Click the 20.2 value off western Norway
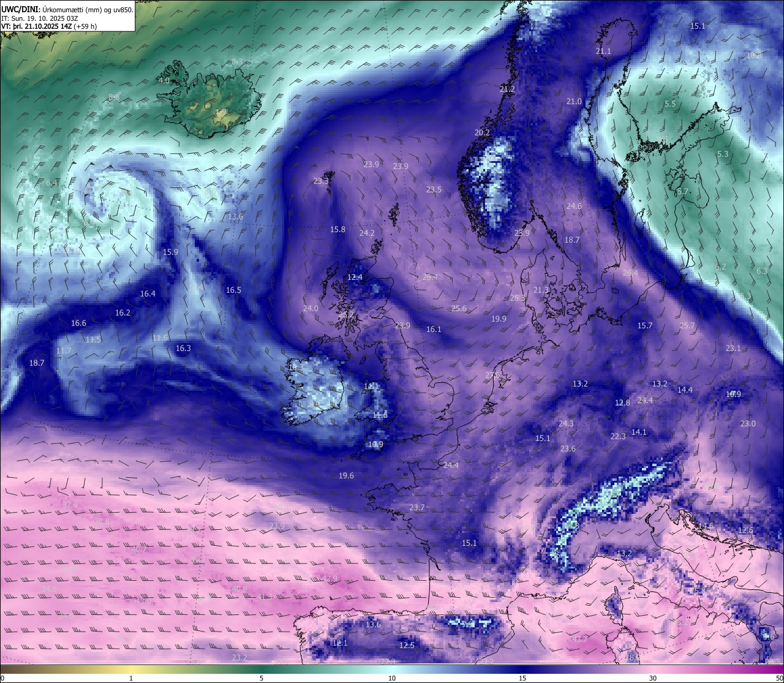 tap(482, 133)
